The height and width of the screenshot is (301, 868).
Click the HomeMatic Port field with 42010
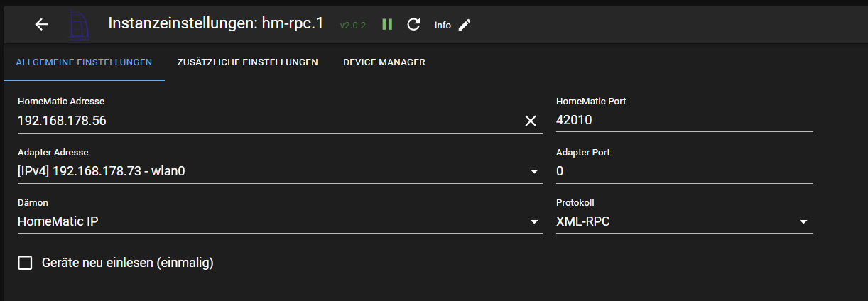[683, 121]
